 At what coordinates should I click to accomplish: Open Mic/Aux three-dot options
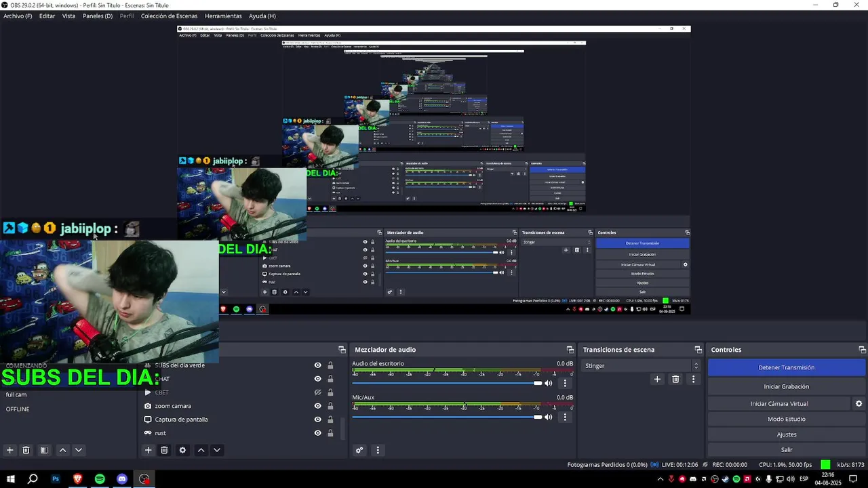pyautogui.click(x=565, y=417)
